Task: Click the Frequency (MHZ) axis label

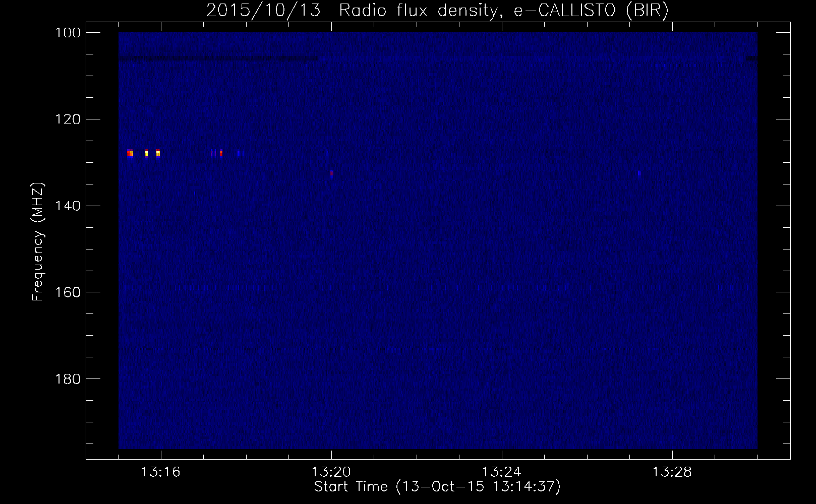Action: [x=38, y=241]
